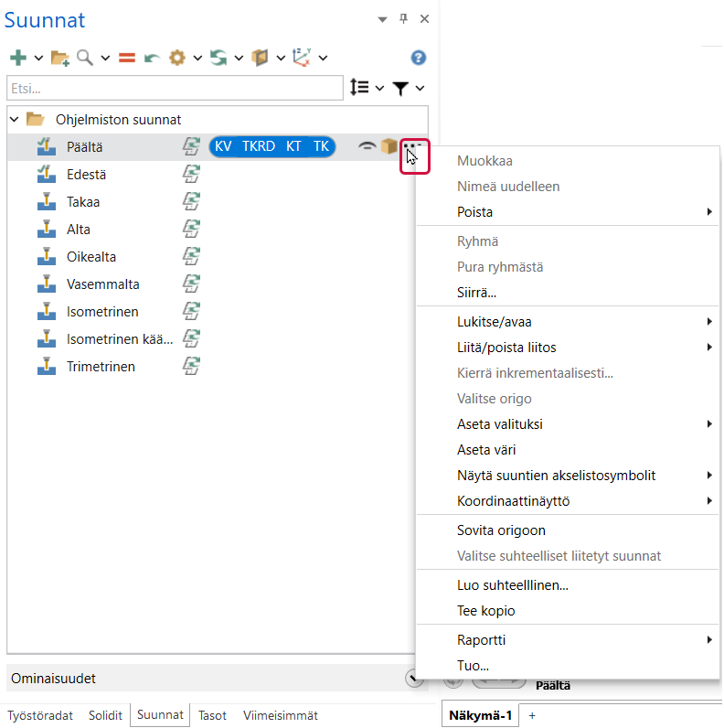
Task: Expand the Ominaisuudet properties panel
Action: [414, 678]
